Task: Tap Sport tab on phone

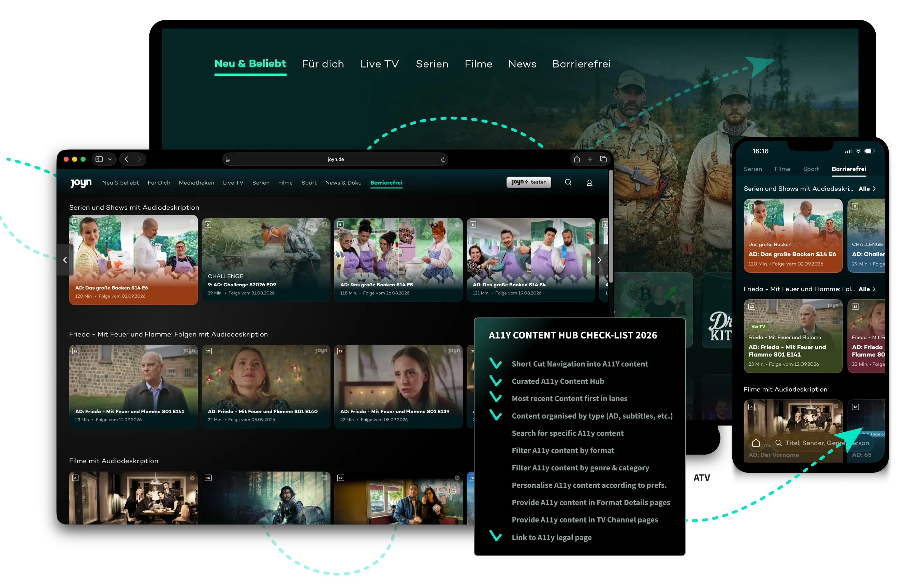Action: [x=810, y=169]
